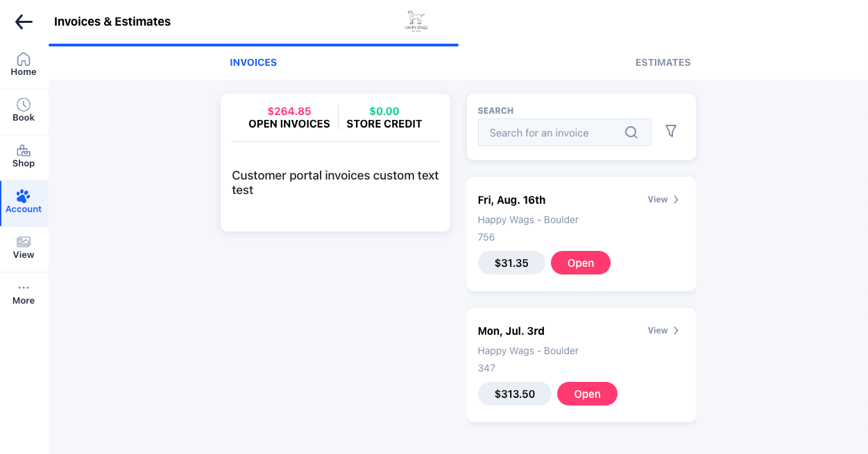This screenshot has height=454, width=868.
Task: Click the invoice filter funnel icon
Action: pyautogui.click(x=670, y=131)
